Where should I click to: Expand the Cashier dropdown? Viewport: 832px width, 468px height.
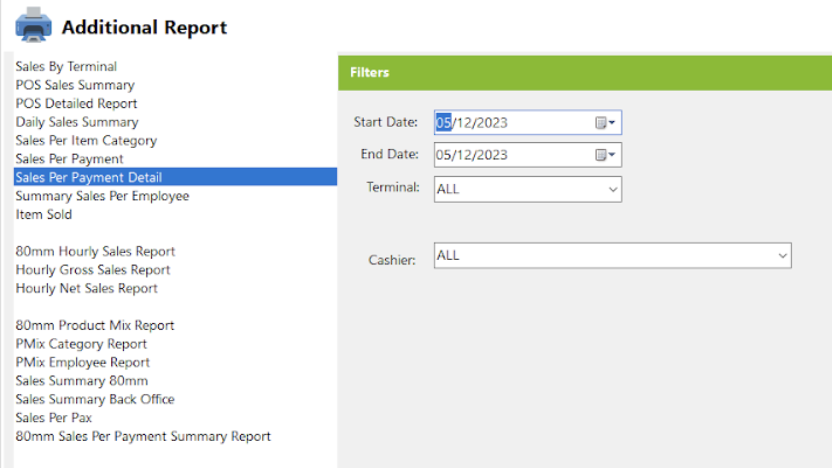tap(782, 256)
